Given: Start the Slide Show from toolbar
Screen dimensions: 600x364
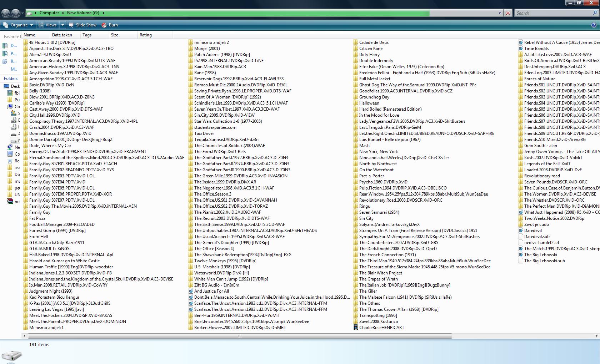Looking at the screenshot, I should coord(83,25).
